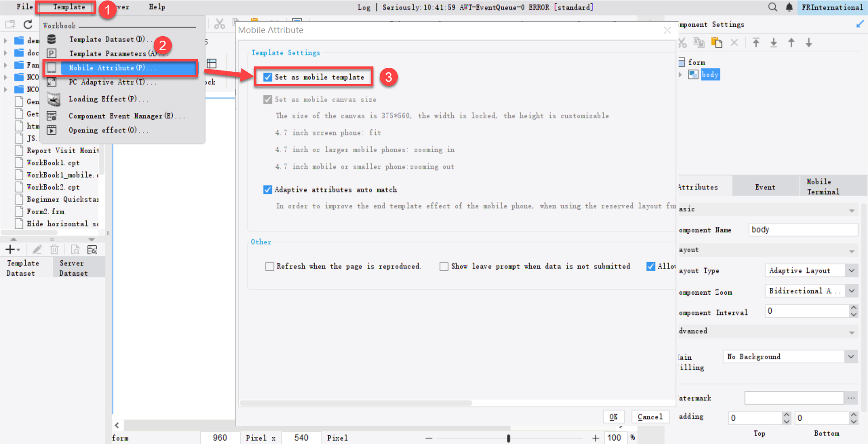The image size is (868, 446).
Task: Open the Component Zoom dropdown
Action: 852,291
